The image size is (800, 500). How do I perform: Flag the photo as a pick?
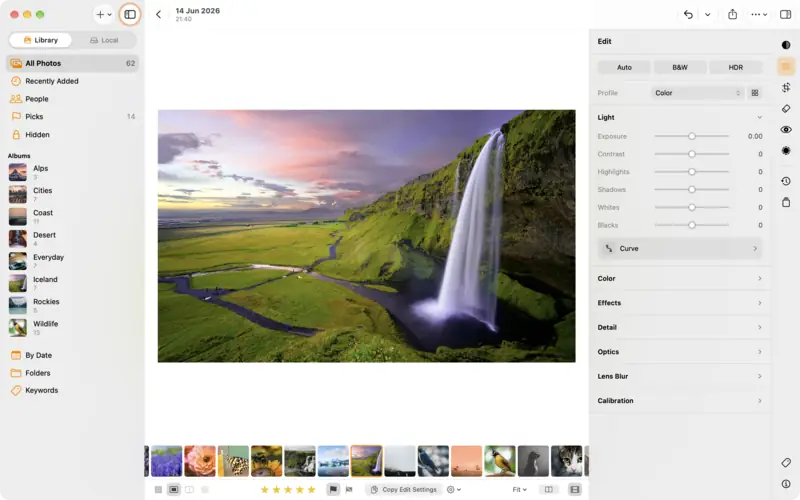(x=333, y=490)
